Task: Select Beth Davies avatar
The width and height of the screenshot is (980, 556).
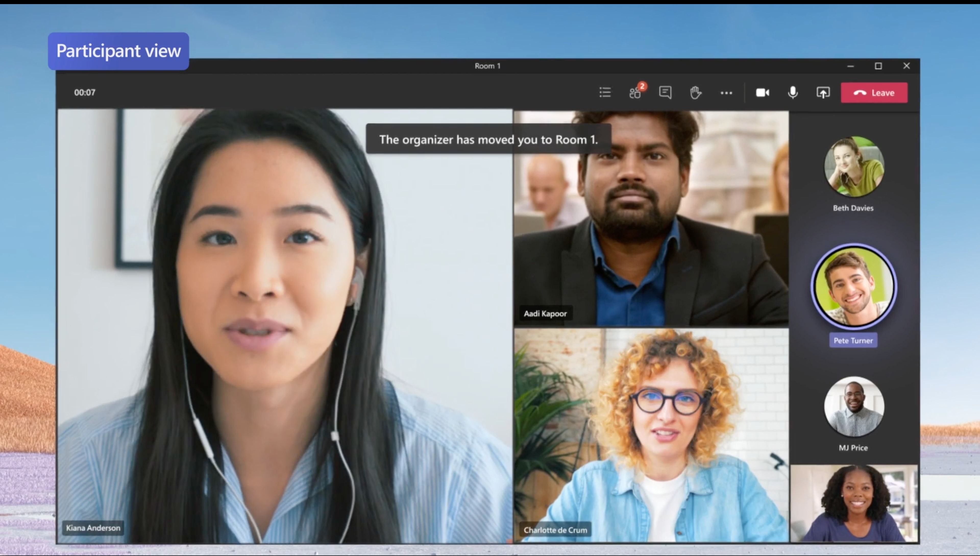Action: (x=854, y=166)
